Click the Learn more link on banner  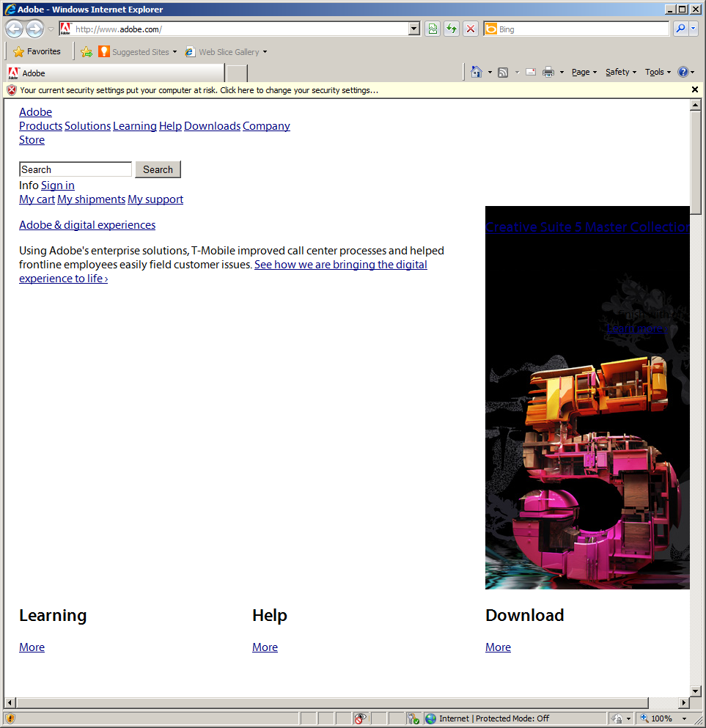[637, 328]
